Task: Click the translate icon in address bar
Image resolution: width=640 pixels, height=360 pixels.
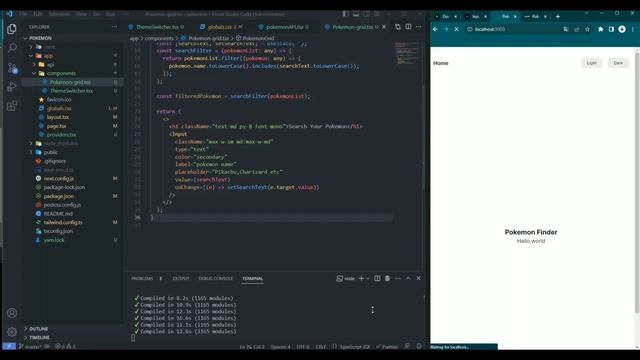Action: [x=566, y=29]
